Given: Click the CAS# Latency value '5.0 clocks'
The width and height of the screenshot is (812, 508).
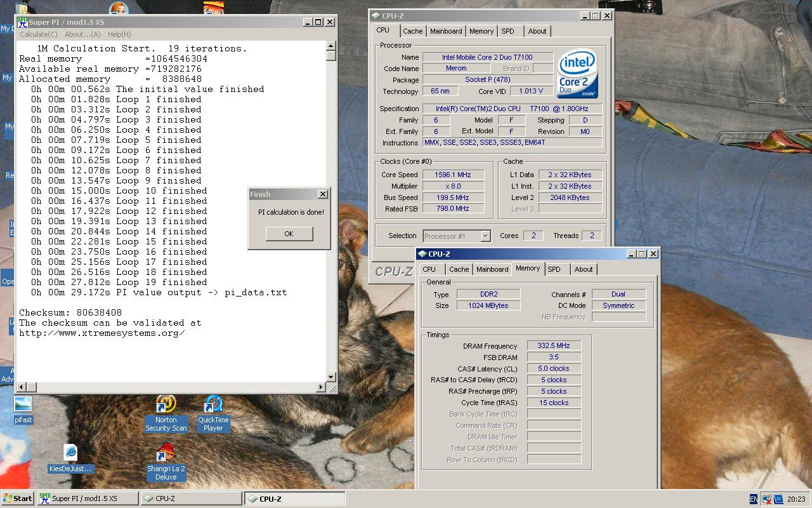Looking at the screenshot, I should [554, 369].
